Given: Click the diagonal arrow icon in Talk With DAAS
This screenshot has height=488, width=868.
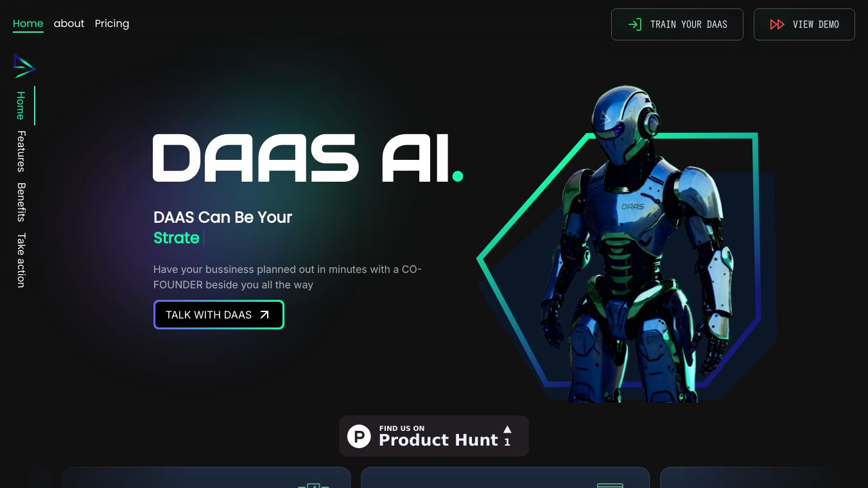Looking at the screenshot, I should point(264,315).
